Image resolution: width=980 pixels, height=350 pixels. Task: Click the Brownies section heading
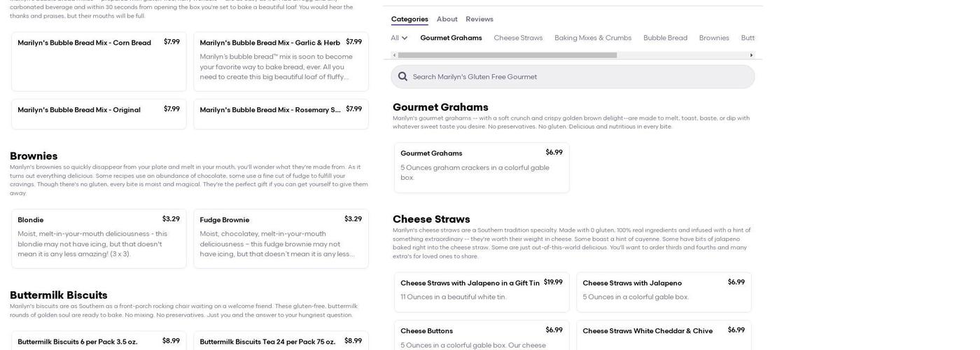tap(34, 156)
